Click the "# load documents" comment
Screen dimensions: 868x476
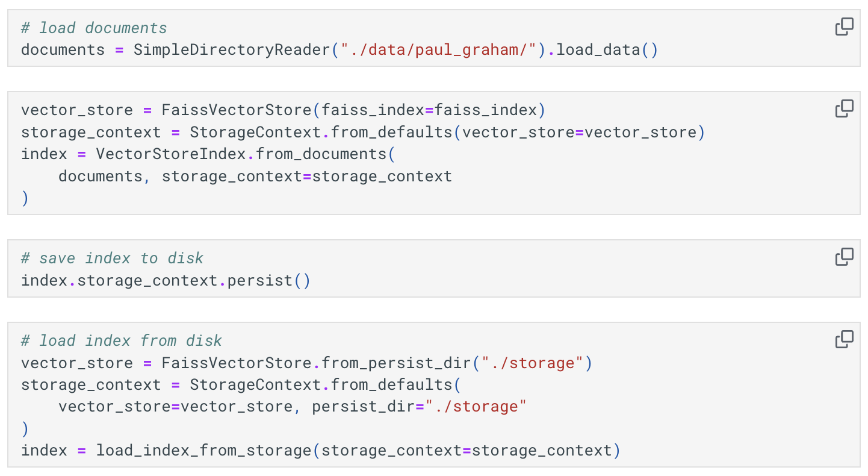pos(94,28)
